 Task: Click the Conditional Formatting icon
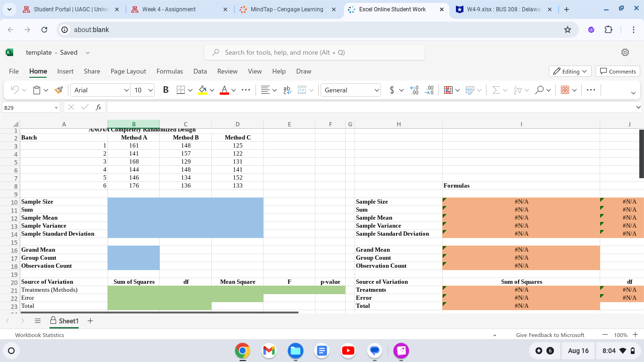(x=448, y=90)
